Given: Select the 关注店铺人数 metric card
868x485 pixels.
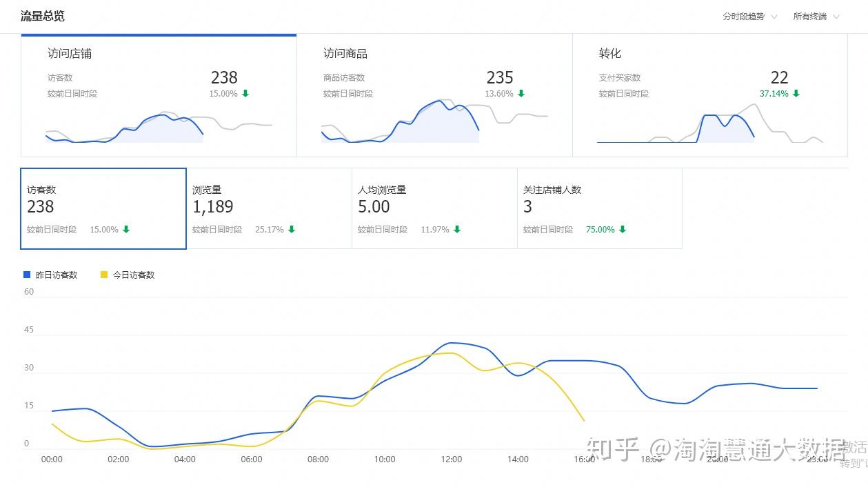Looking at the screenshot, I should coord(600,208).
